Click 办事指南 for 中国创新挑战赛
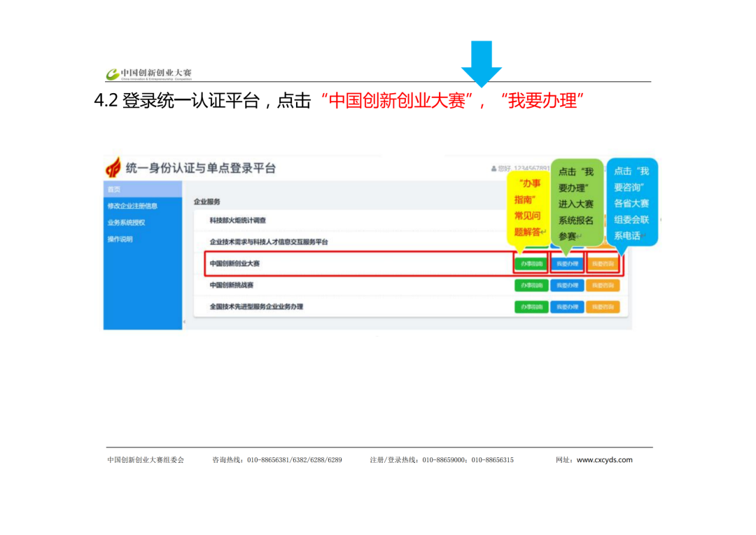Viewport: 756px width, 535px height. point(531,286)
